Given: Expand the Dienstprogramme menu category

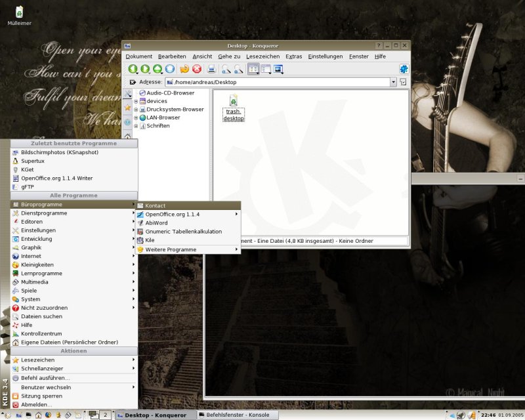Looking at the screenshot, I should [x=74, y=213].
